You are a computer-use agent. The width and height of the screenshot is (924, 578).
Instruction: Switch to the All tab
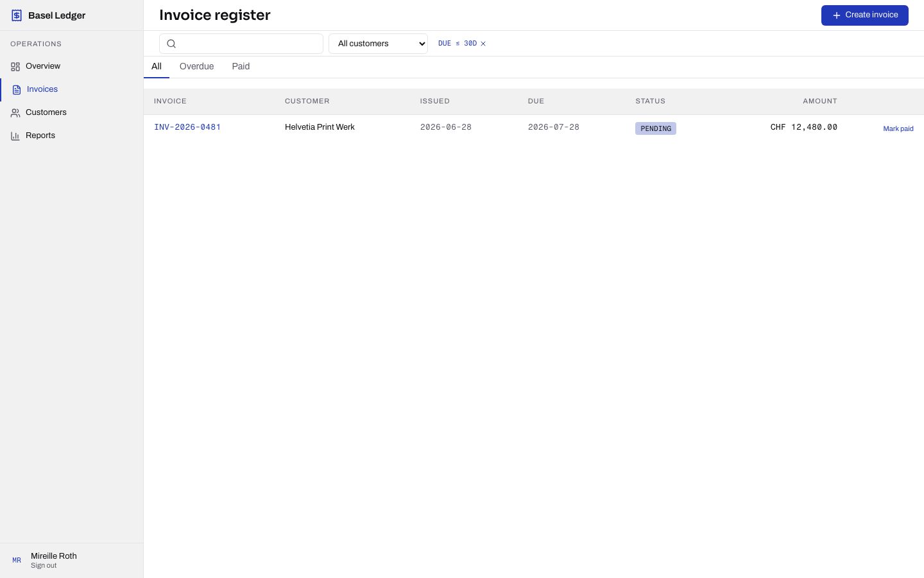coord(157,67)
